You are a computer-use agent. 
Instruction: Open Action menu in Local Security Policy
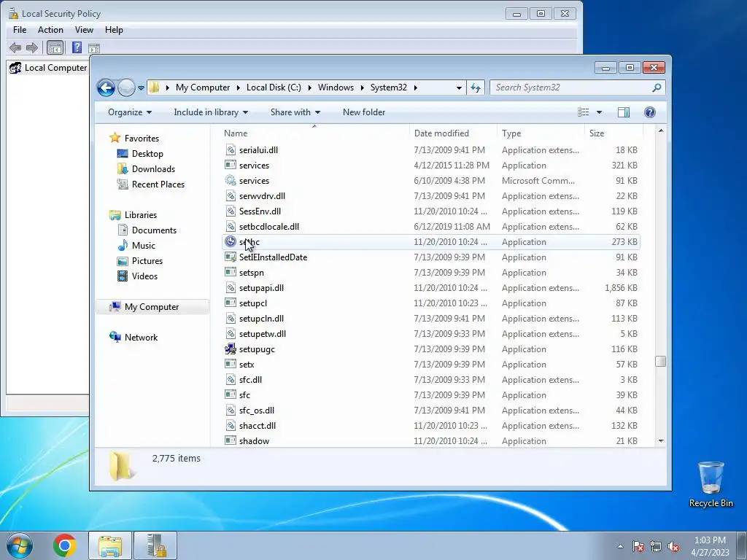pos(50,29)
